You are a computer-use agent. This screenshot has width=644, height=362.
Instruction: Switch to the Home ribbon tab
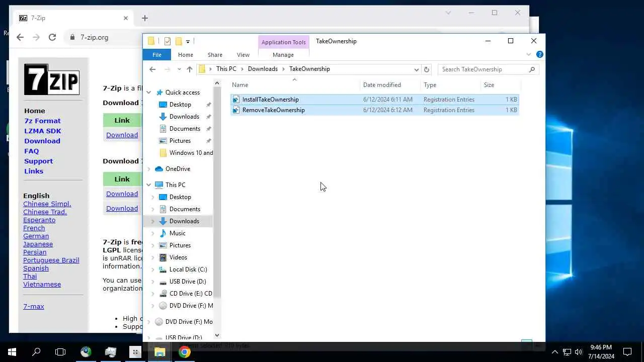tap(185, 55)
